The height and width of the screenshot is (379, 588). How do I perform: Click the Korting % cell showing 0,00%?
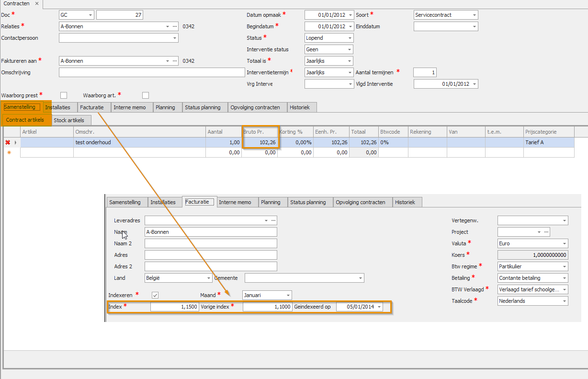click(295, 142)
